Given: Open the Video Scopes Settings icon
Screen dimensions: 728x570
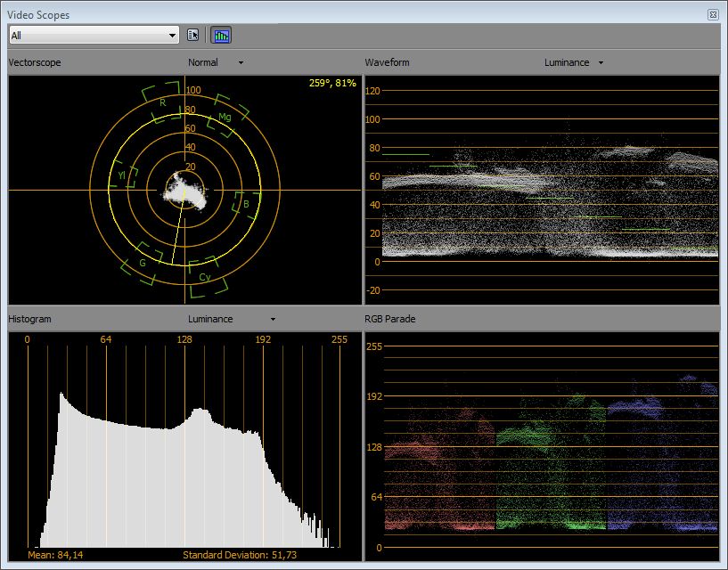Looking at the screenshot, I should click(193, 35).
